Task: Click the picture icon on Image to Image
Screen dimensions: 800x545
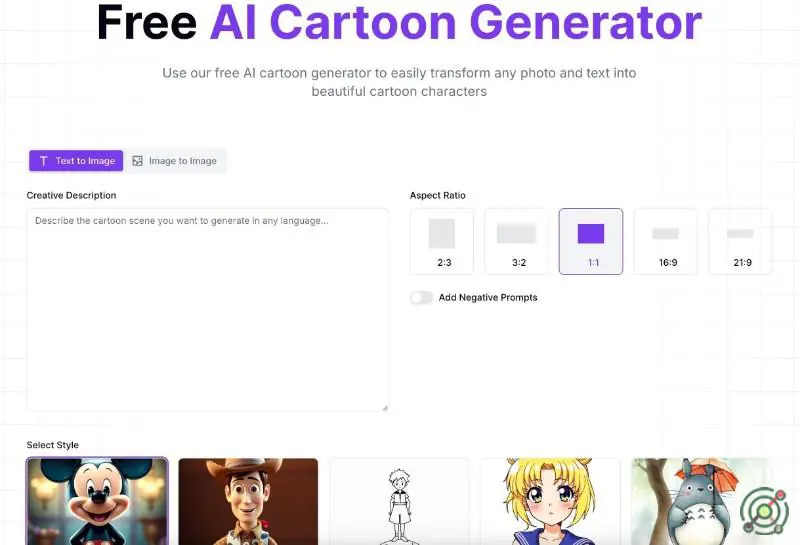Action: coord(137,161)
